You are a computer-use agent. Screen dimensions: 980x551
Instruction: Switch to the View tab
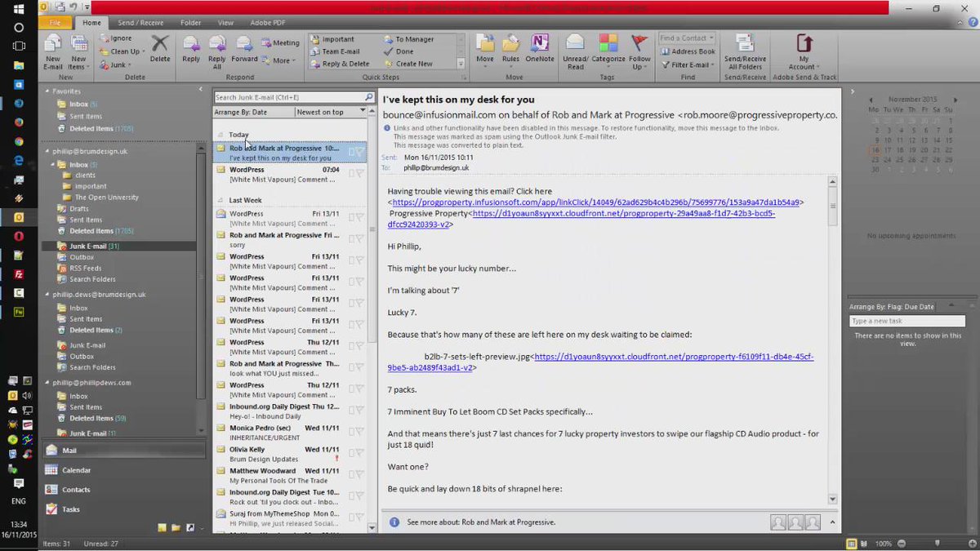225,23
